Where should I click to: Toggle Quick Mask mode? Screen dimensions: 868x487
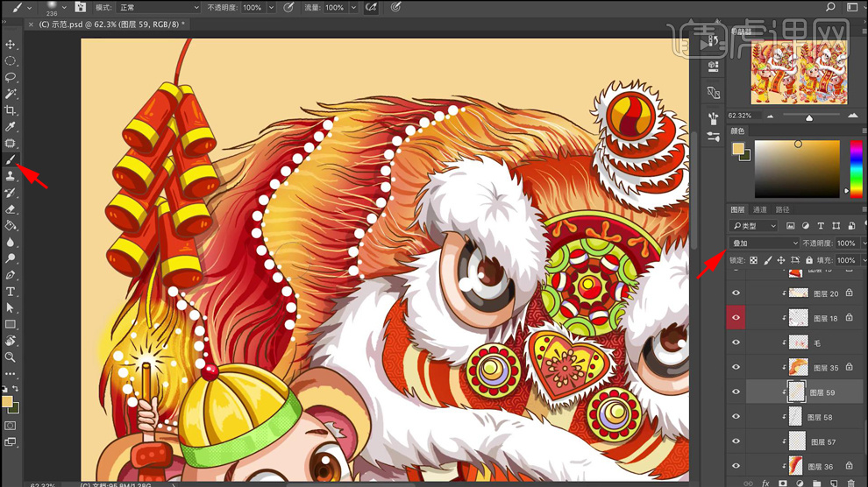tap(10, 426)
